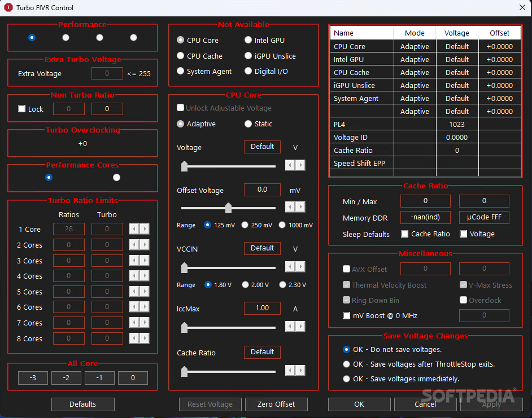Click the Defaults button

pos(82,404)
